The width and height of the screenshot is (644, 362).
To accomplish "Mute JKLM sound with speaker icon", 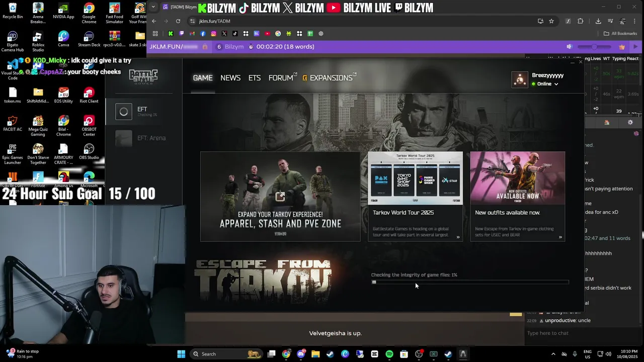I will click(569, 47).
